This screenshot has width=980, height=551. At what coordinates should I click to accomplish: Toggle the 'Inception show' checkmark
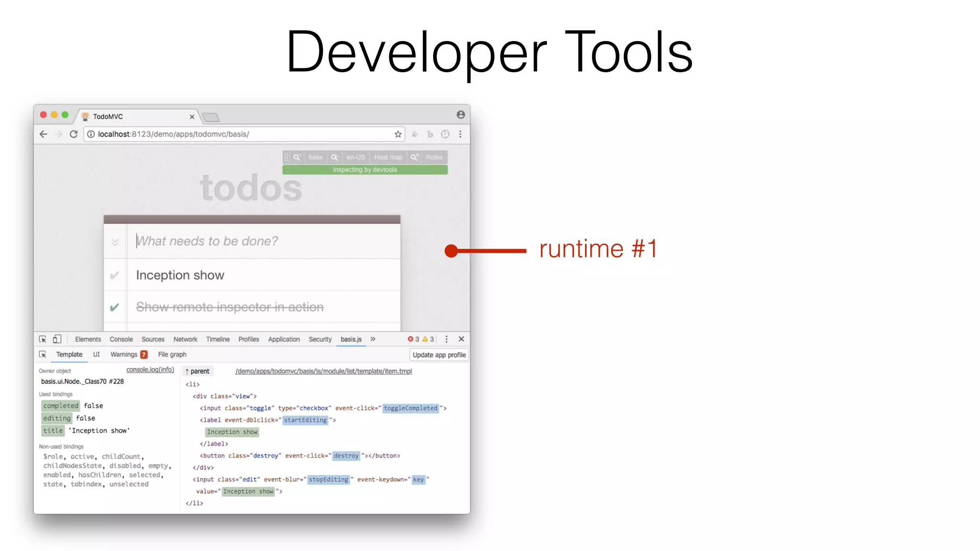(x=114, y=275)
